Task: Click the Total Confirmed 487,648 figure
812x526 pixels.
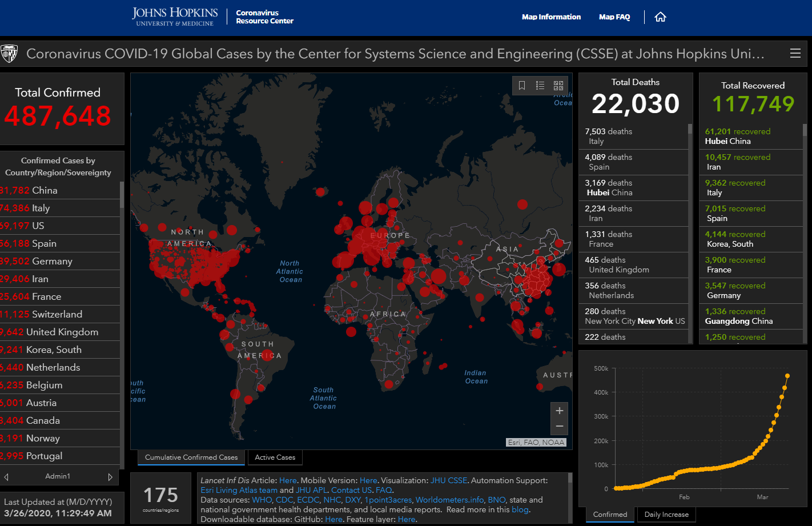Action: [x=58, y=116]
